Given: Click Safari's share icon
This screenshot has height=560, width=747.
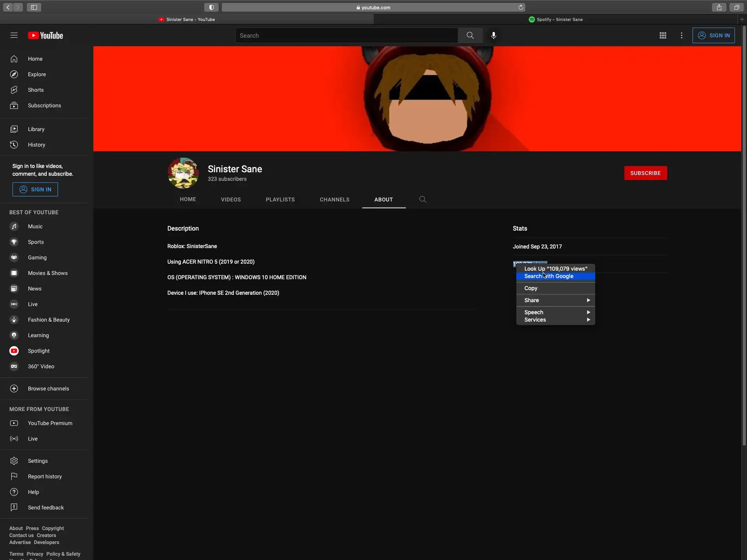Looking at the screenshot, I should tap(719, 7).
